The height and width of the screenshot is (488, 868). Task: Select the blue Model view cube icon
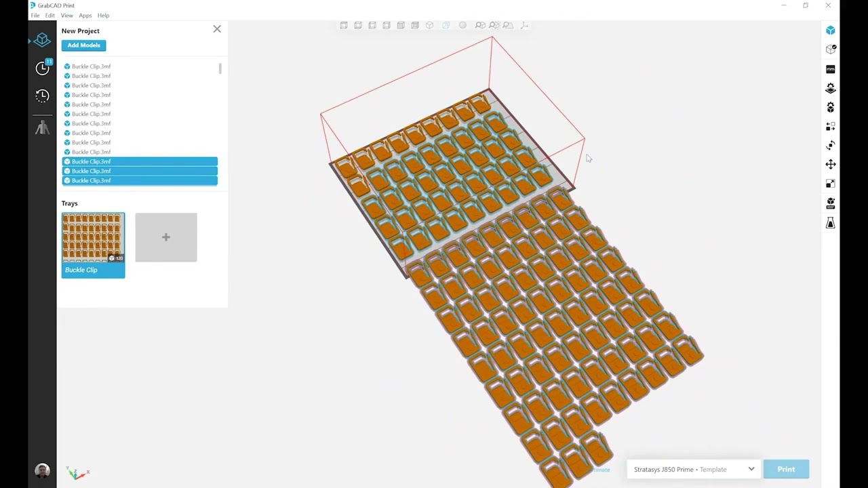click(x=830, y=30)
